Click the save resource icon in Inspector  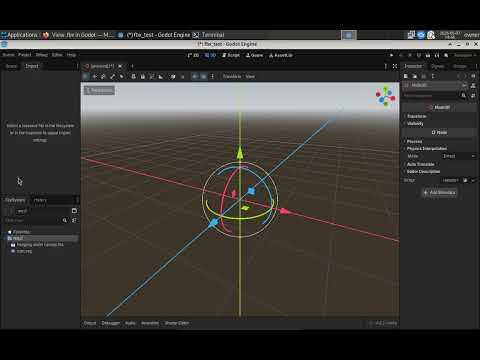(x=424, y=76)
